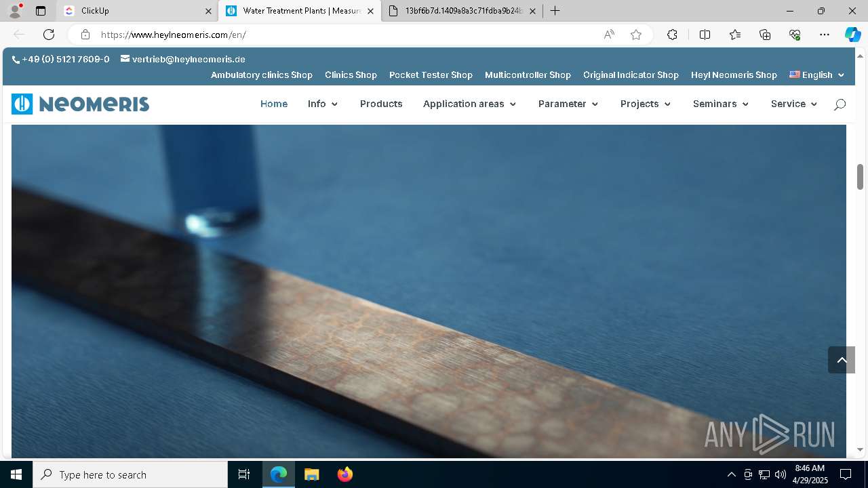Expand the Projects menu
The width and height of the screenshot is (868, 488).
click(646, 104)
